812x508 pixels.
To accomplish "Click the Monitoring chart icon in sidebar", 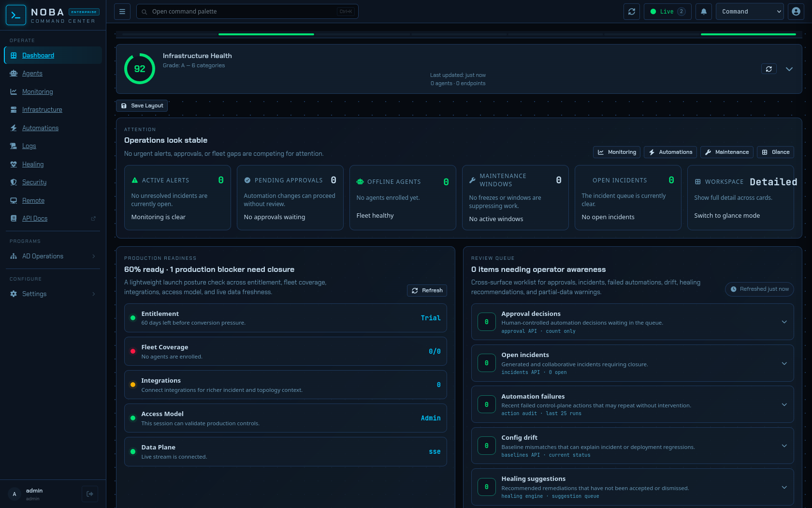I will point(14,92).
